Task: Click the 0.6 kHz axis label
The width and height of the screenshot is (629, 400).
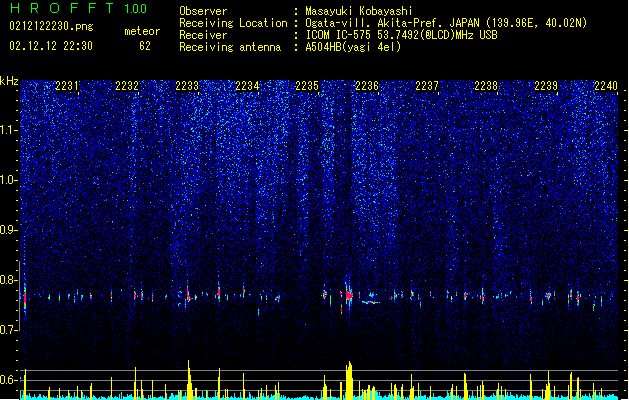Action: click(9, 380)
